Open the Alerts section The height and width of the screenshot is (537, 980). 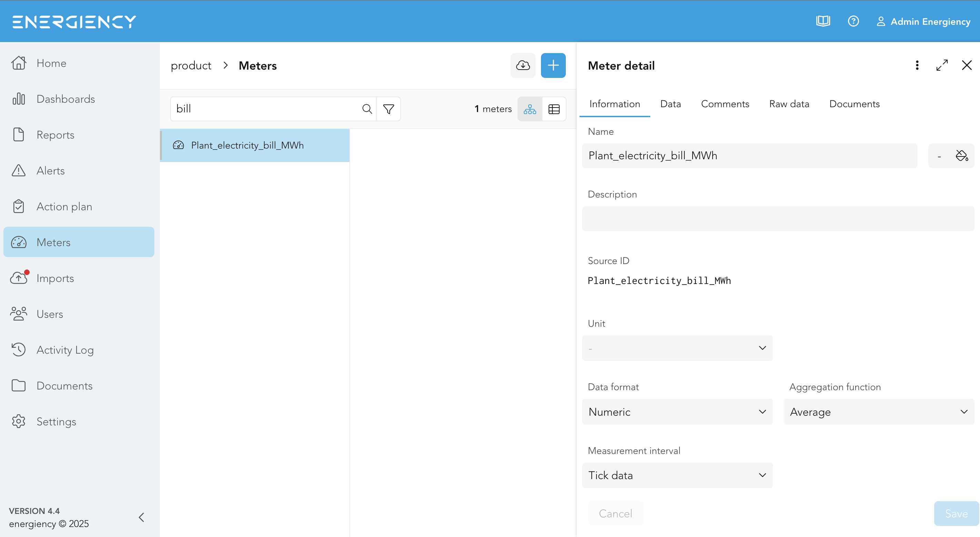coord(79,171)
